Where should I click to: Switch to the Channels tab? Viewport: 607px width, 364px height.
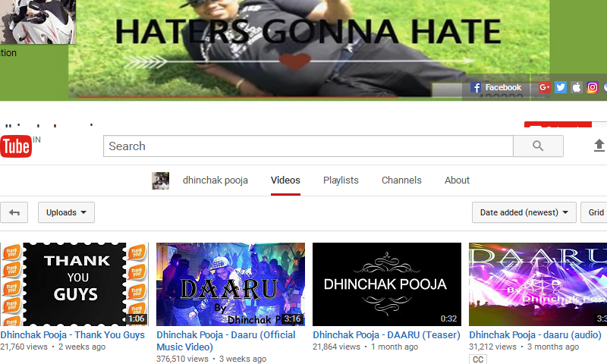click(x=401, y=180)
